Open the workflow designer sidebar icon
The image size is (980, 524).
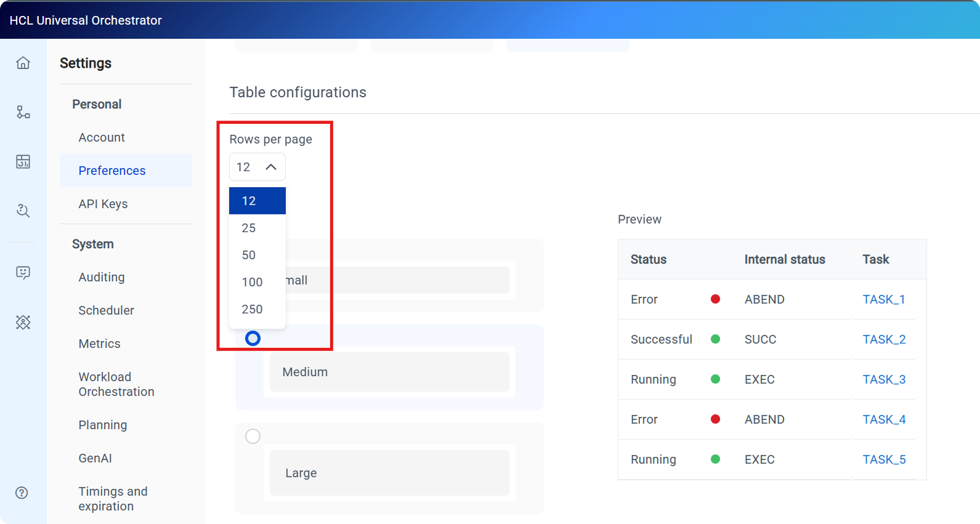coord(23,112)
